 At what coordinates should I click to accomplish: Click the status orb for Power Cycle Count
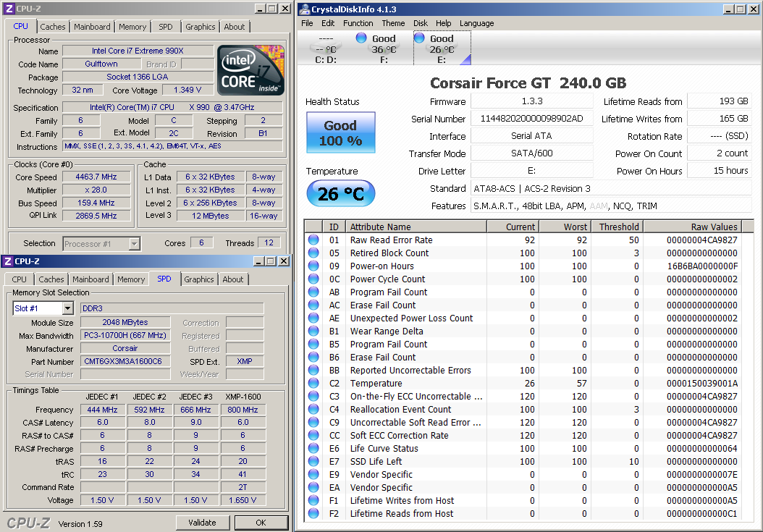point(313,279)
